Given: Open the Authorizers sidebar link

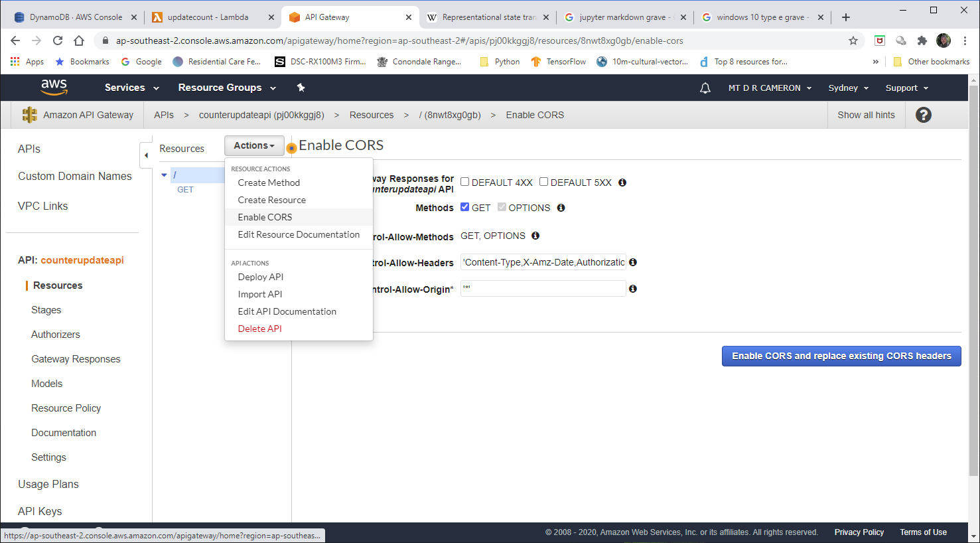Looking at the screenshot, I should pyautogui.click(x=56, y=335).
